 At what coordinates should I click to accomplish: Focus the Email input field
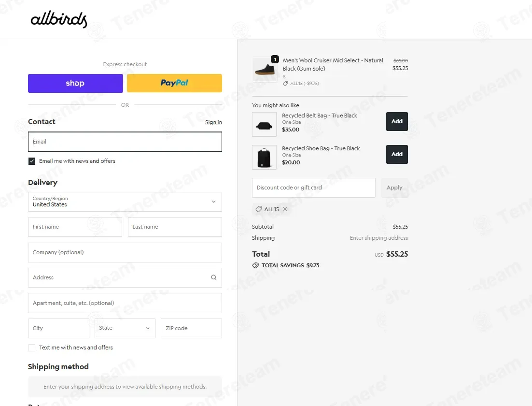click(125, 142)
